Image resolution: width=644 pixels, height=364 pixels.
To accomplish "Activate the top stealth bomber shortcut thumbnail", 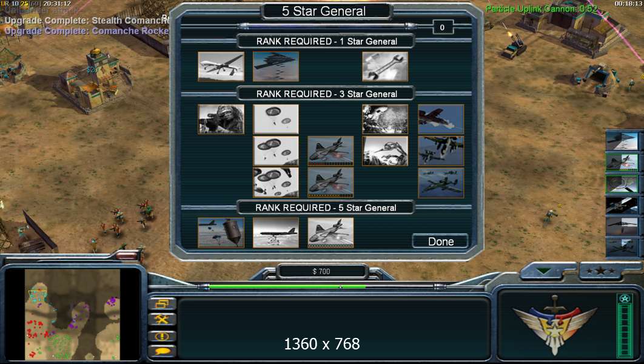I will coord(622,141).
